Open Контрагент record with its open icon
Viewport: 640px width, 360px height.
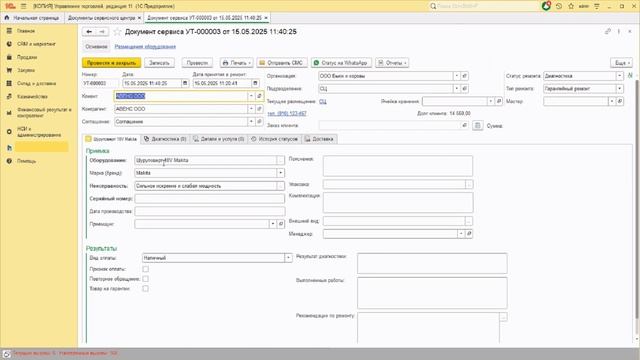coord(259,109)
